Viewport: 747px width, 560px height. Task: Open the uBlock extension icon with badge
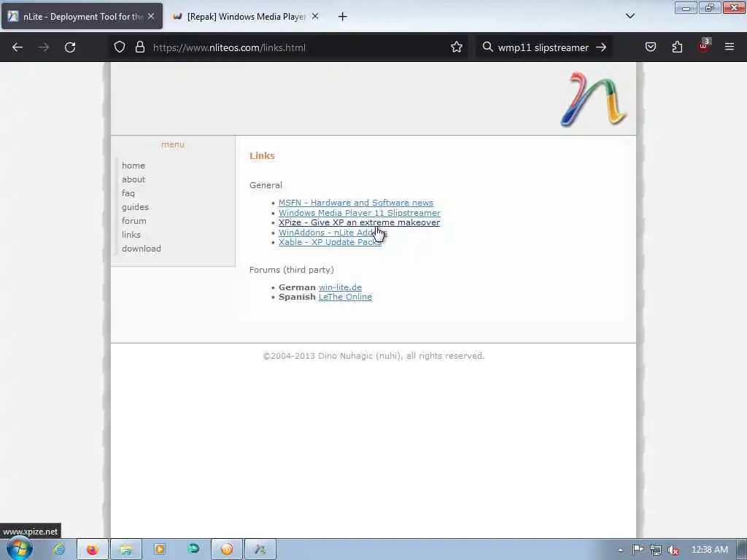point(704,46)
